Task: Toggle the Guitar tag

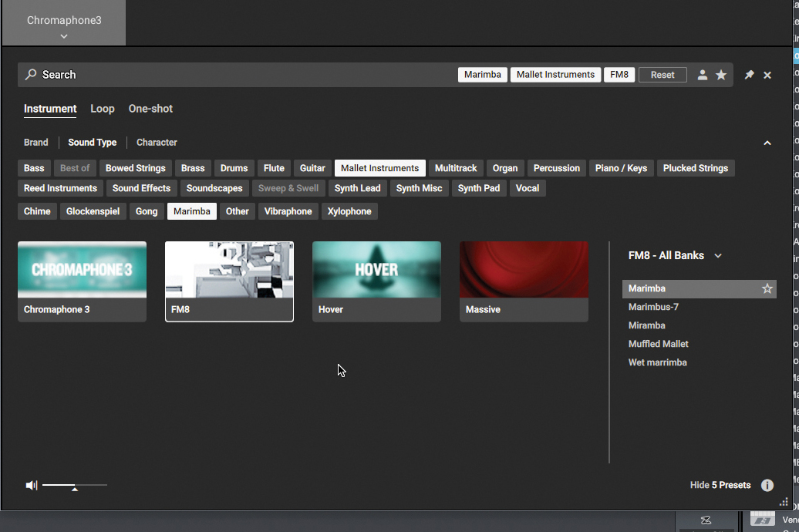Action: (312, 168)
